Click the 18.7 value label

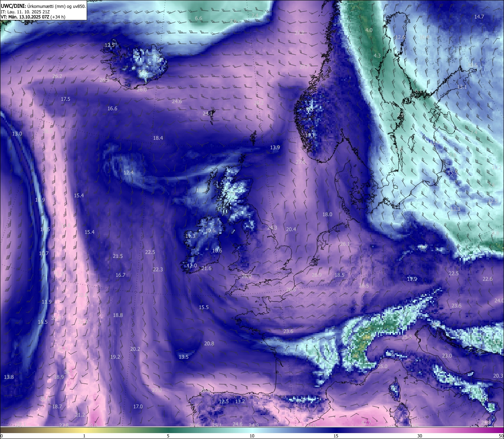point(57,406)
